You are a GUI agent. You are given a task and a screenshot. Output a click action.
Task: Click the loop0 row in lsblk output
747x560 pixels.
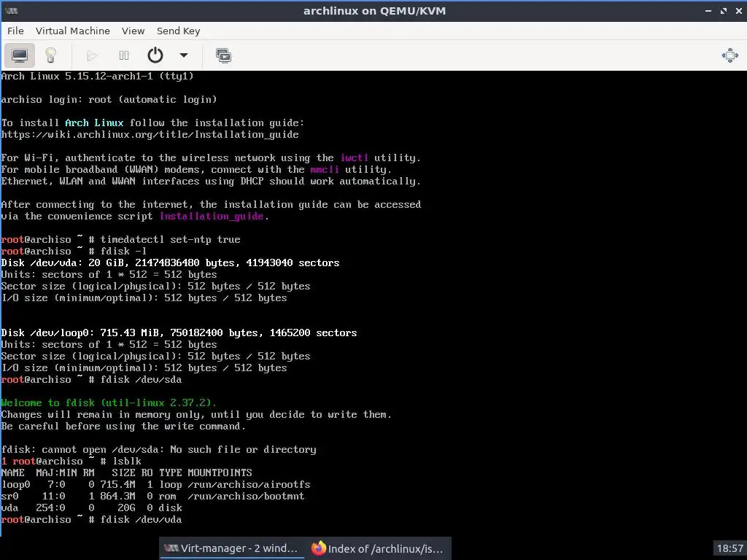click(156, 485)
